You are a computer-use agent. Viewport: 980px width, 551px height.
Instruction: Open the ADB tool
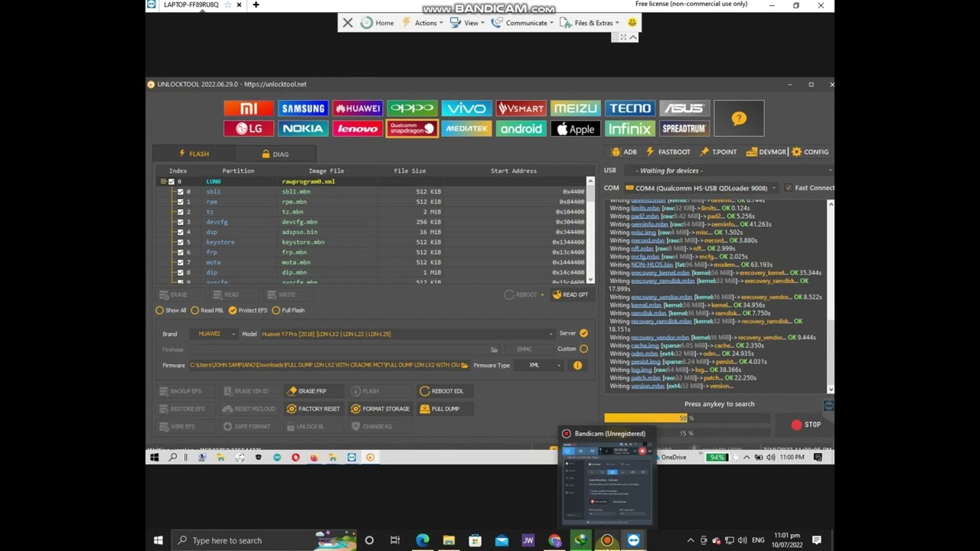[x=624, y=152]
